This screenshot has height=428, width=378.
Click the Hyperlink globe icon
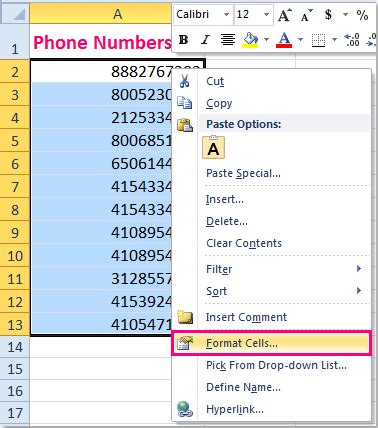click(185, 409)
